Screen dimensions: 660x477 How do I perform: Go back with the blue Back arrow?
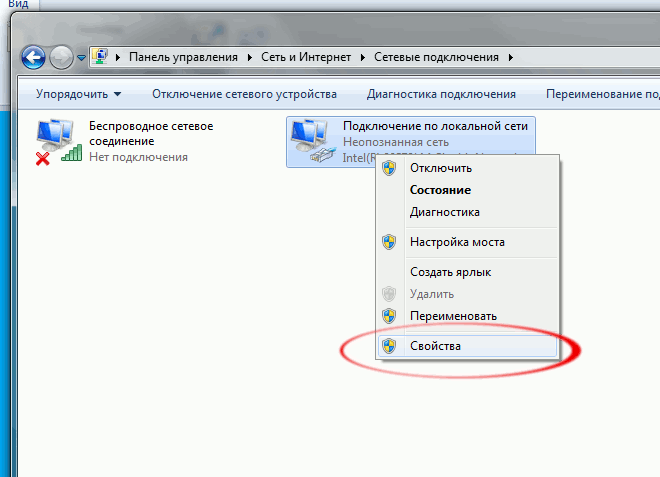click(x=33, y=57)
